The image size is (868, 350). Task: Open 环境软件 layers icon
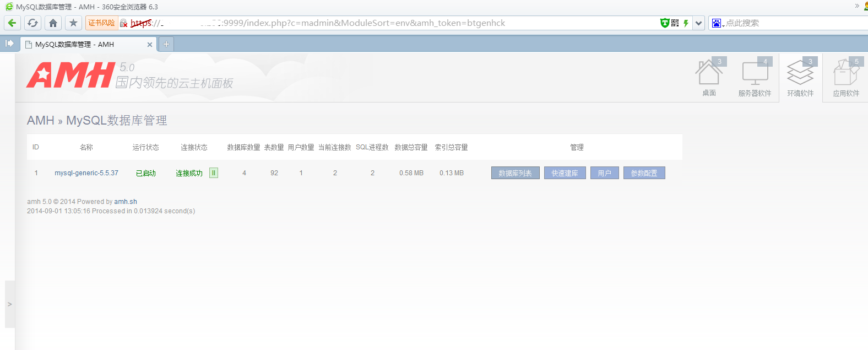(800, 78)
